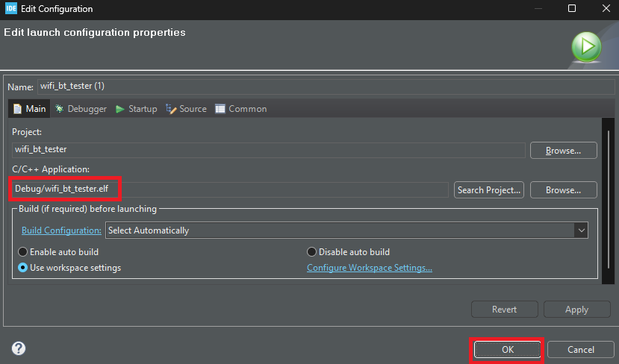This screenshot has height=364, width=619.
Task: Select Enable auto build option
Action: (23, 252)
